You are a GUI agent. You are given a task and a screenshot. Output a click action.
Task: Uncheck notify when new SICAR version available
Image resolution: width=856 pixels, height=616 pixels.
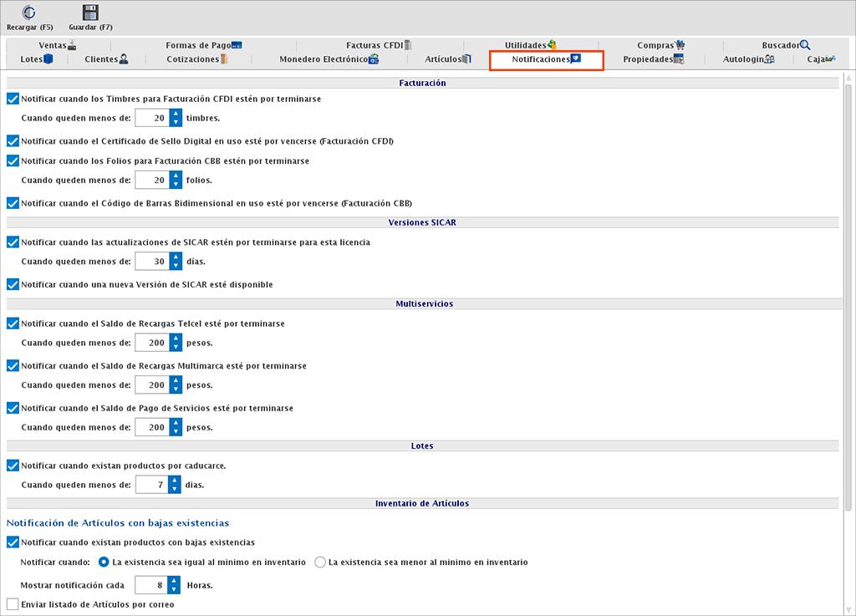point(13,284)
